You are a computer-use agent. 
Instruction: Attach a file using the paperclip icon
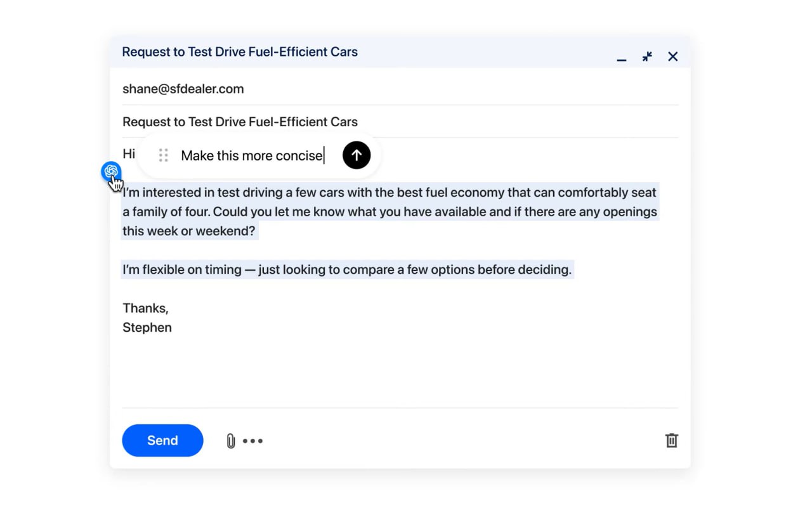(x=231, y=441)
